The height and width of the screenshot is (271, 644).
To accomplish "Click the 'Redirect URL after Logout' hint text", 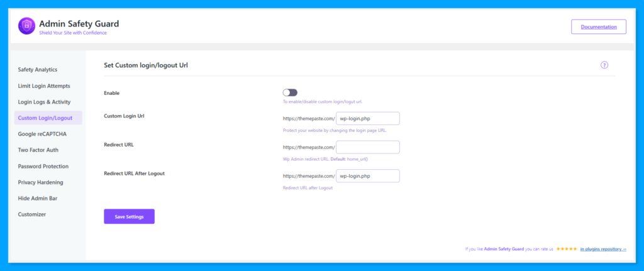I will click(x=308, y=187).
